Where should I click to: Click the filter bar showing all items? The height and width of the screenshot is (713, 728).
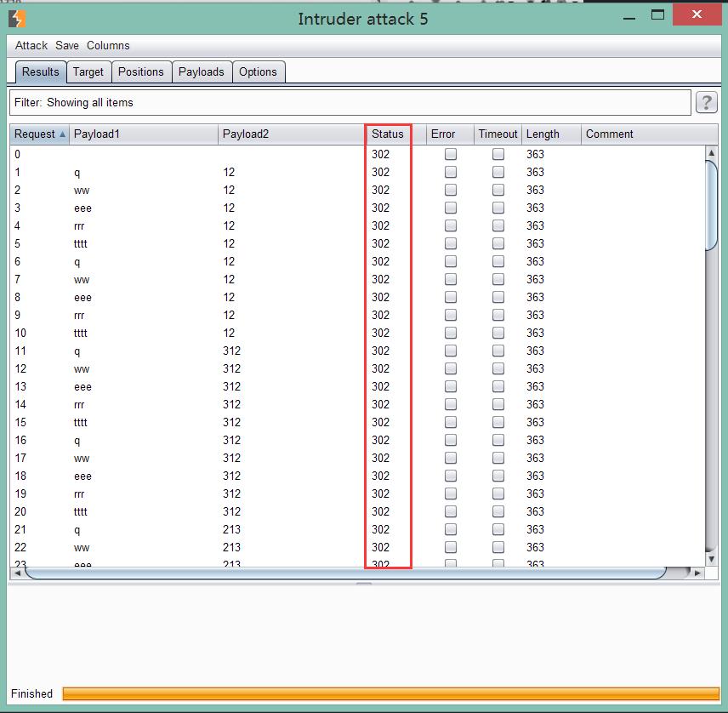[350, 103]
